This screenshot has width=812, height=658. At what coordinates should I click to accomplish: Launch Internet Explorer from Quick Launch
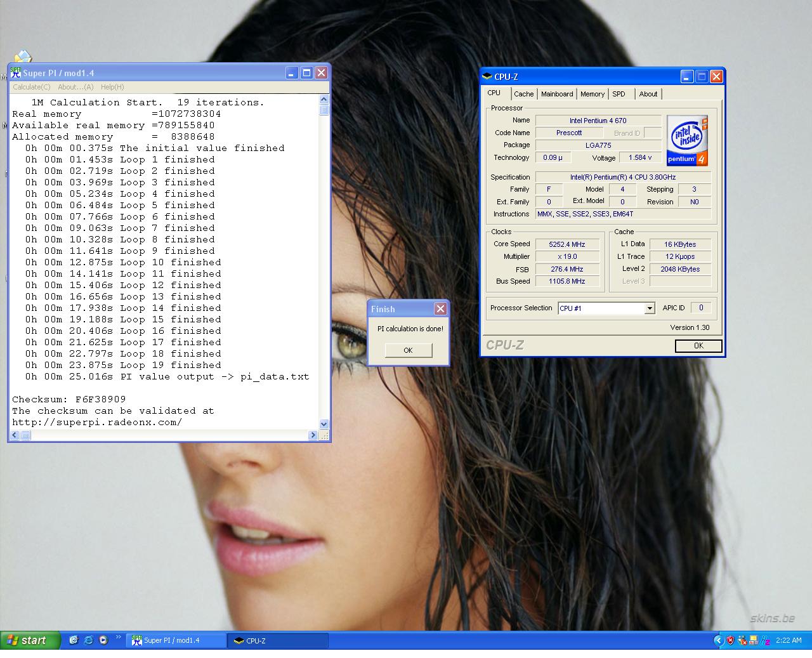coord(88,640)
